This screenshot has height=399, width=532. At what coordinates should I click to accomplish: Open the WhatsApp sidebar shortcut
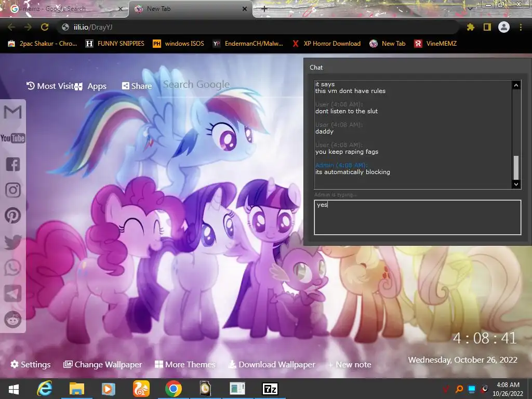click(13, 268)
